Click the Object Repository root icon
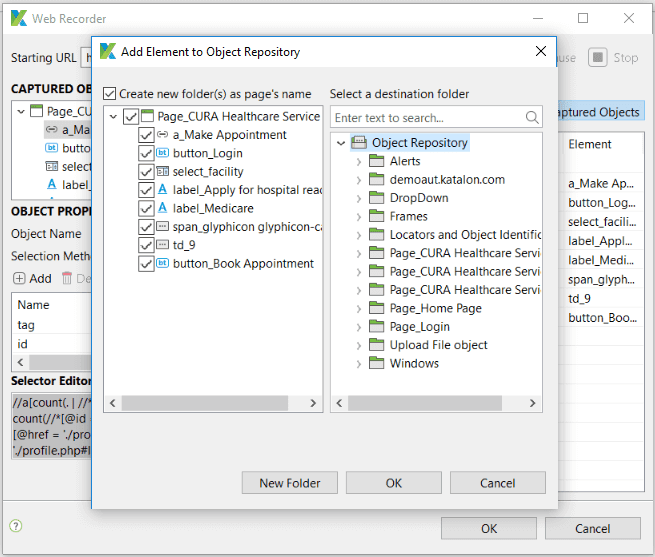The width and height of the screenshot is (655, 557). 359,142
